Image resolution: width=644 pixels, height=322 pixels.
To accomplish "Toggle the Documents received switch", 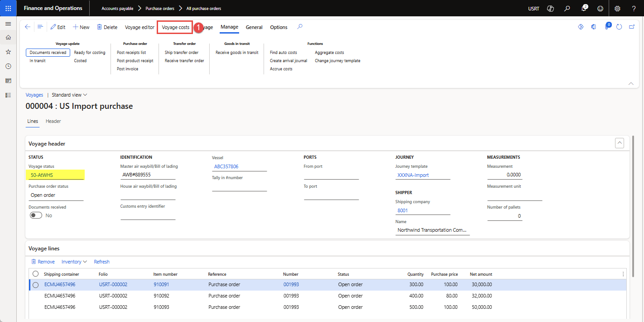I will pyautogui.click(x=36, y=215).
